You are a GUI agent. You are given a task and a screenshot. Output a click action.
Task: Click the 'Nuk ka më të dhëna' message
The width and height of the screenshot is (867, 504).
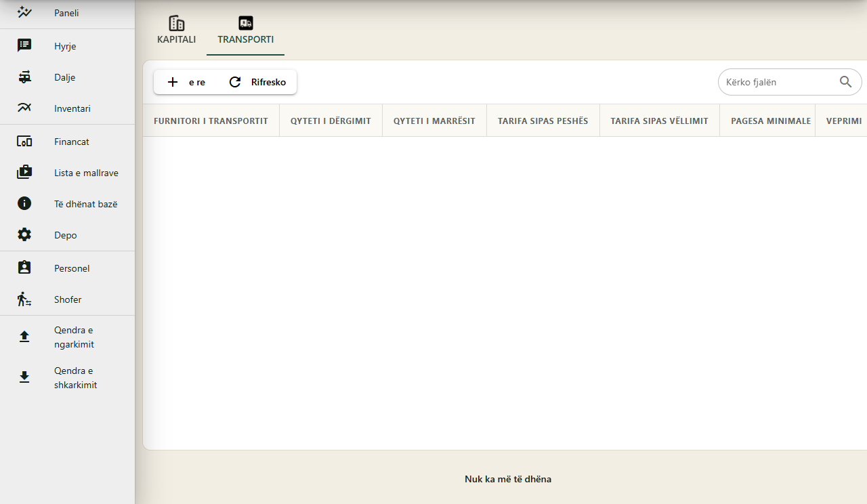(508, 479)
